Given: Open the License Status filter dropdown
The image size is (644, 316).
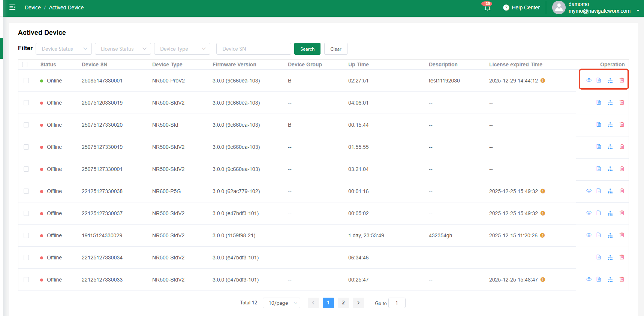Looking at the screenshot, I should (x=123, y=49).
